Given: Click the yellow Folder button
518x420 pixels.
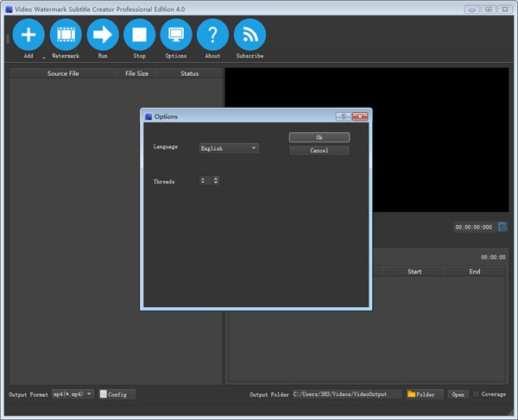Looking at the screenshot, I should [425, 394].
